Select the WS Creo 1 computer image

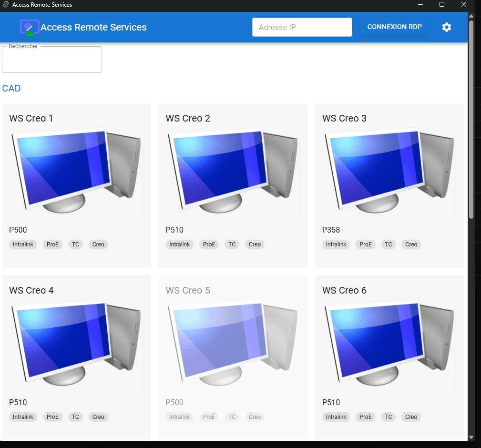click(x=76, y=171)
